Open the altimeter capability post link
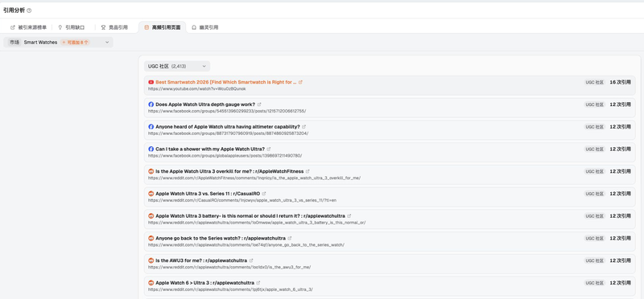This screenshot has width=644, height=299. click(x=228, y=127)
